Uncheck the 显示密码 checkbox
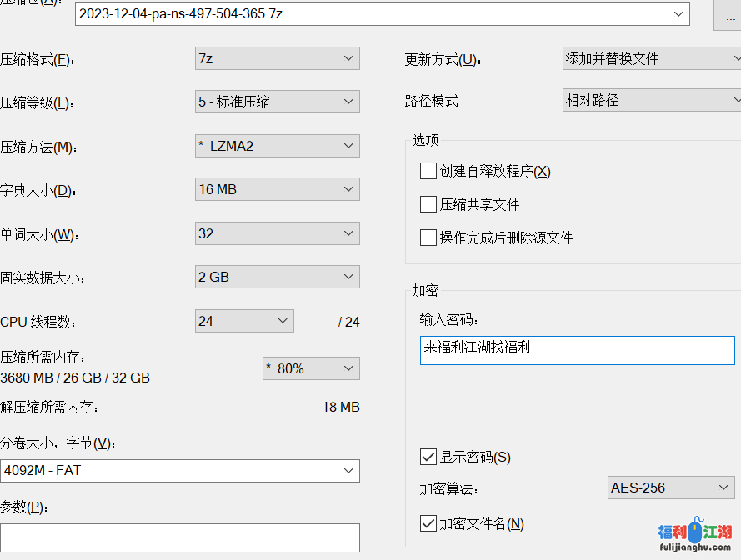741x560 pixels. click(x=428, y=457)
